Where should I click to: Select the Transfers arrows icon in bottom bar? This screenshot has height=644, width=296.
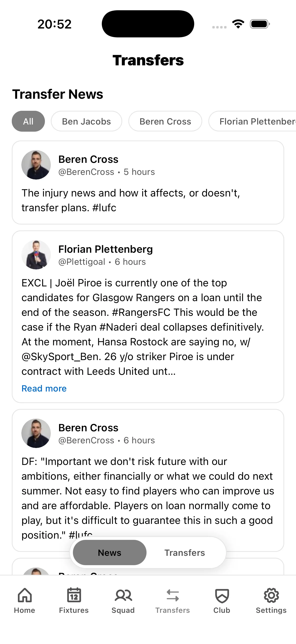[x=173, y=595]
